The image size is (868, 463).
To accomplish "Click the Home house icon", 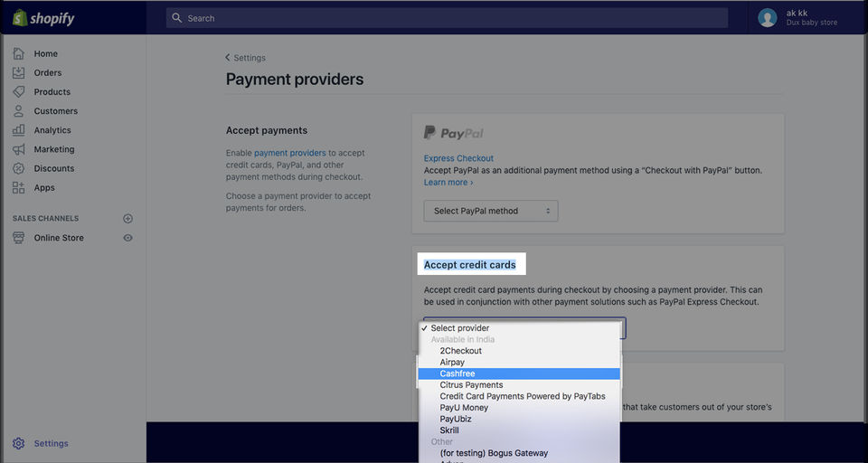I will (x=19, y=53).
